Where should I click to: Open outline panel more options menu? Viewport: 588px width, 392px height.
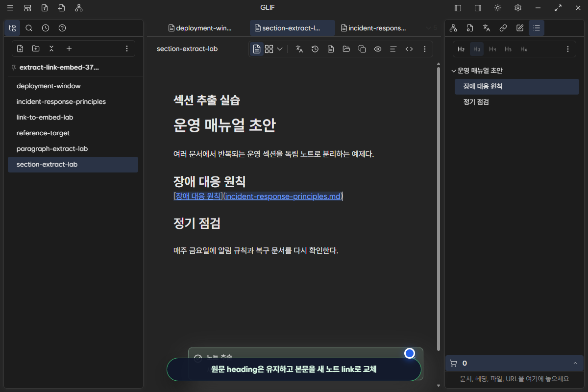pos(568,49)
